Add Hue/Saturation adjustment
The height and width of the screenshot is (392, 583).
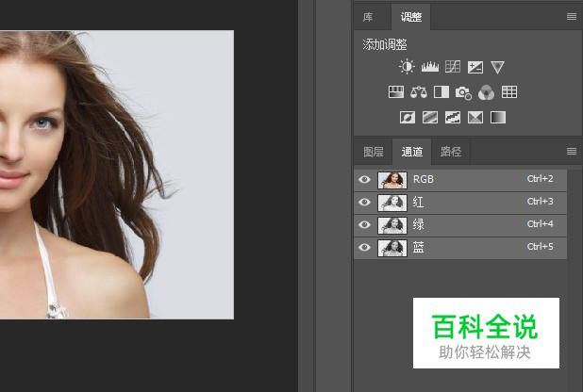click(x=396, y=92)
